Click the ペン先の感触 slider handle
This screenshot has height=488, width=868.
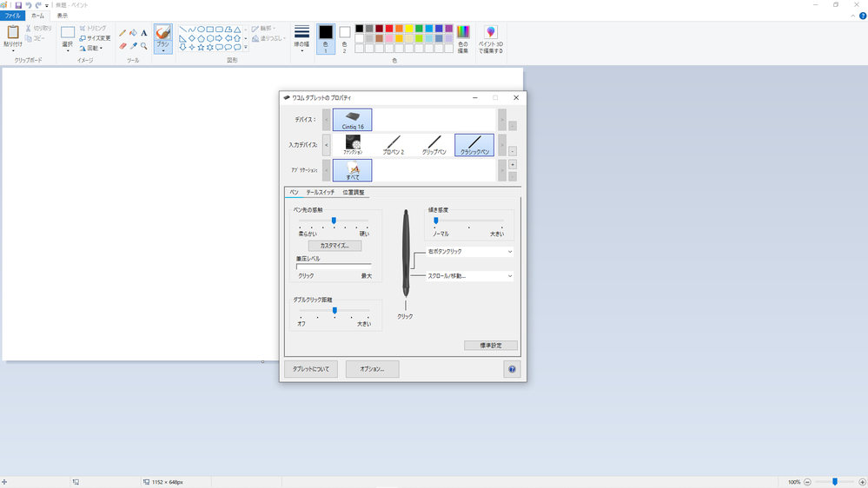pyautogui.click(x=334, y=221)
